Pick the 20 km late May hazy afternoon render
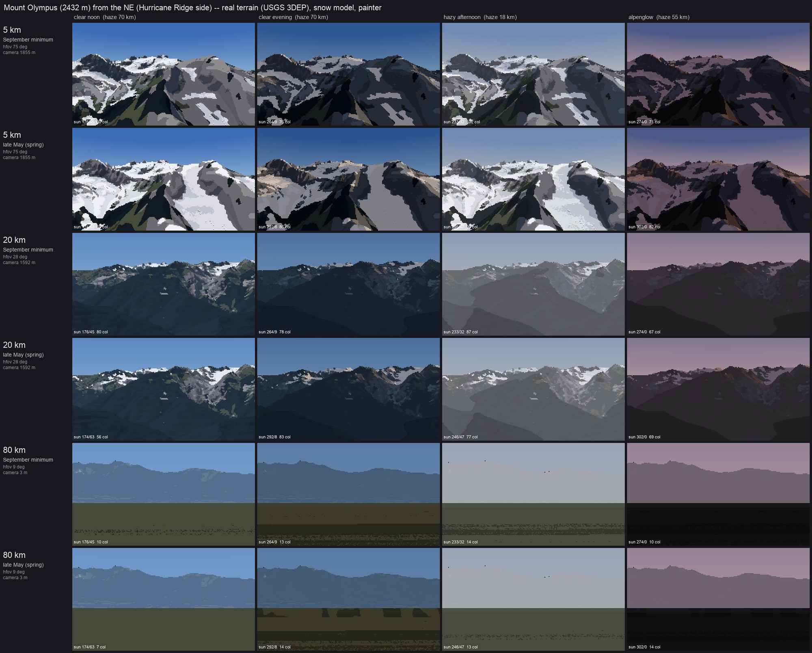812x653 pixels. [533, 389]
